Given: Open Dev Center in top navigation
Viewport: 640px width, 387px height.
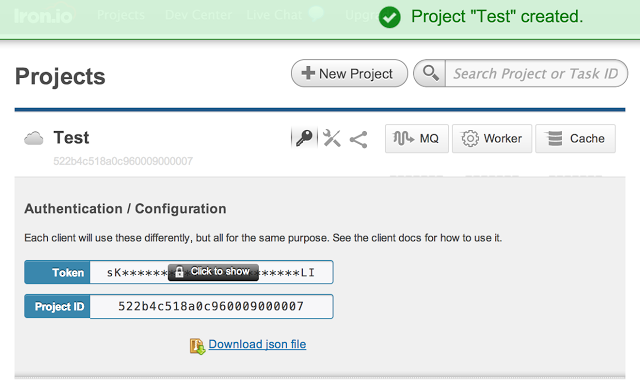Looking at the screenshot, I should (198, 15).
